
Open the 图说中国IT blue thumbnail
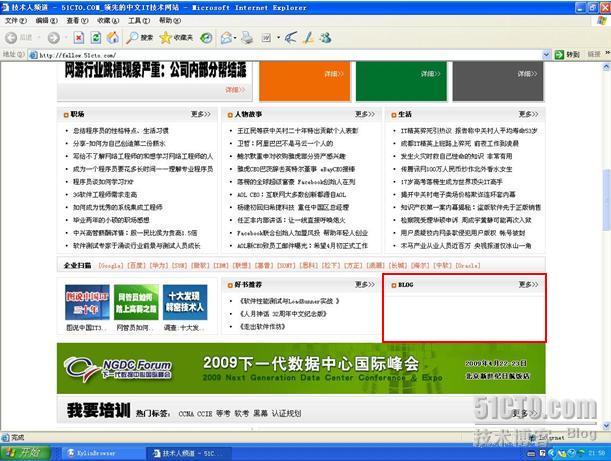pos(87,302)
